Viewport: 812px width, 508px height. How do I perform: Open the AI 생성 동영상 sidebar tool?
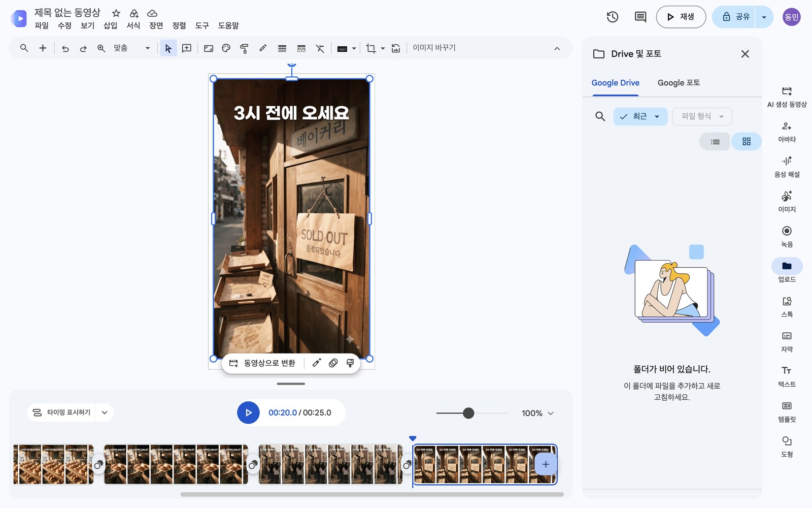(787, 97)
